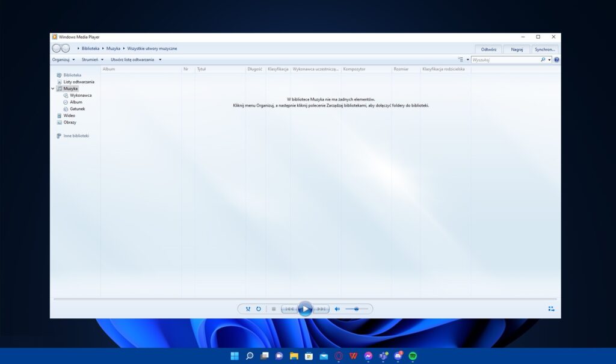This screenshot has width=616, height=364.
Task: Click the Stop playback button
Action: coord(274,309)
